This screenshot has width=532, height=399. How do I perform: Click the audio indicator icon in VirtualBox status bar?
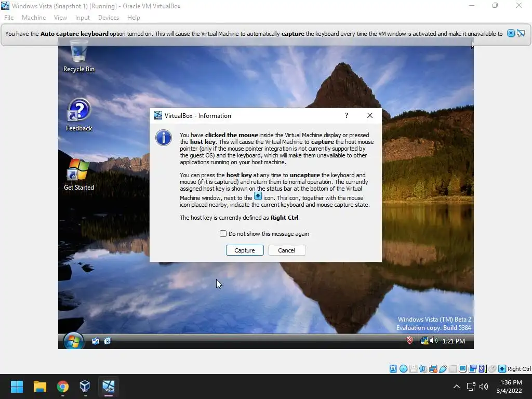tap(423, 369)
